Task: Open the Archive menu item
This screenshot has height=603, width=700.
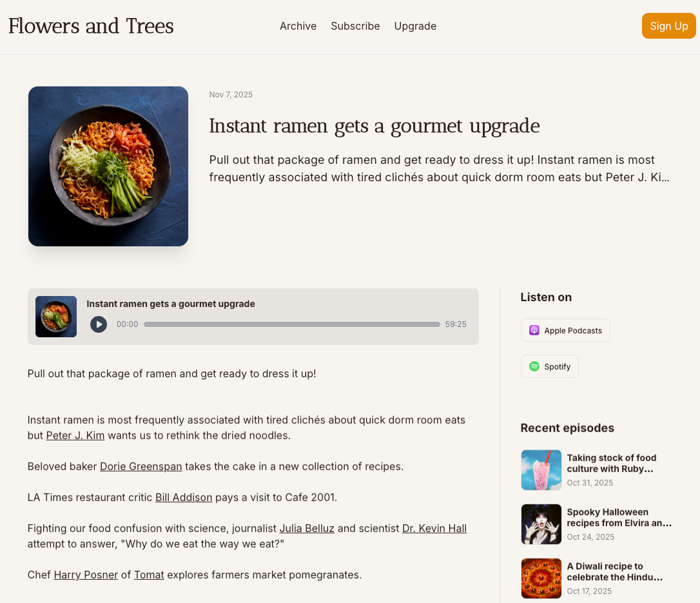Action: (298, 26)
